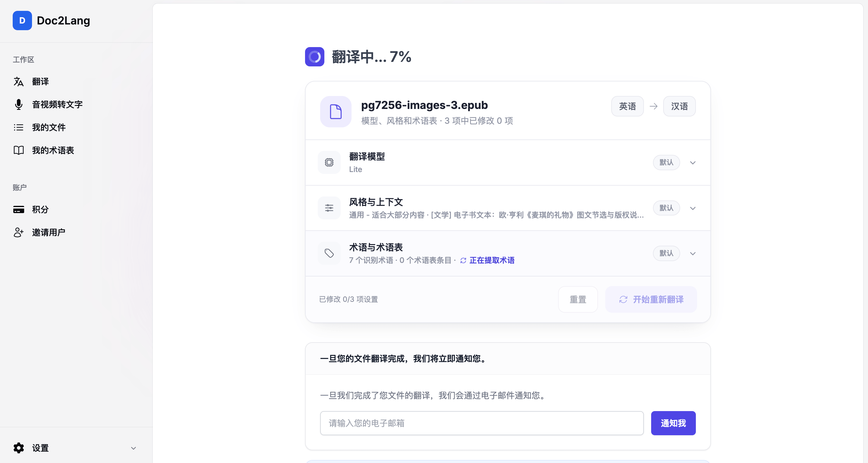Click the 默认 badge in 翻译模型 row

pos(666,162)
